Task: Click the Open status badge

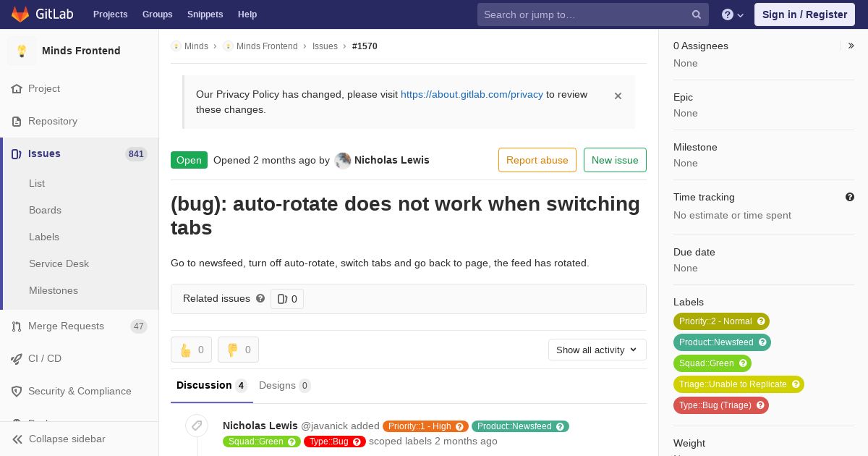Action: point(189,160)
